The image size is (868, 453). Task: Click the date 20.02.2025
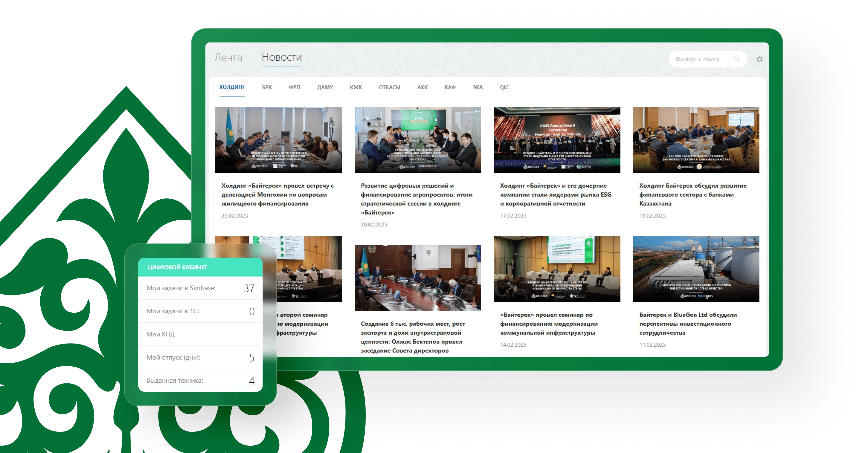pyautogui.click(x=374, y=224)
